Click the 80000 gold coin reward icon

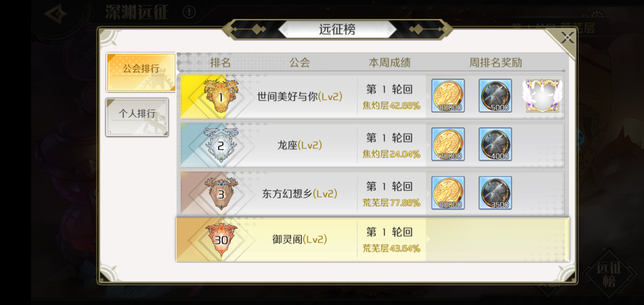(x=448, y=95)
